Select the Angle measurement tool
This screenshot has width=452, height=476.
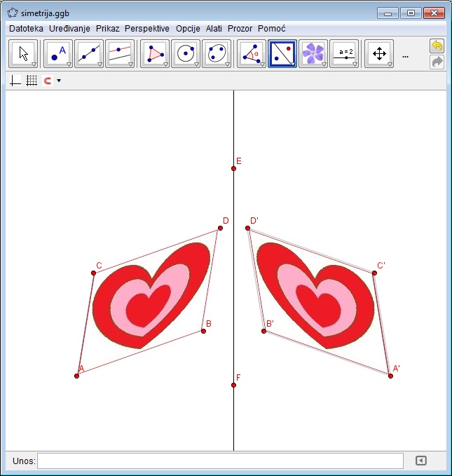click(252, 53)
